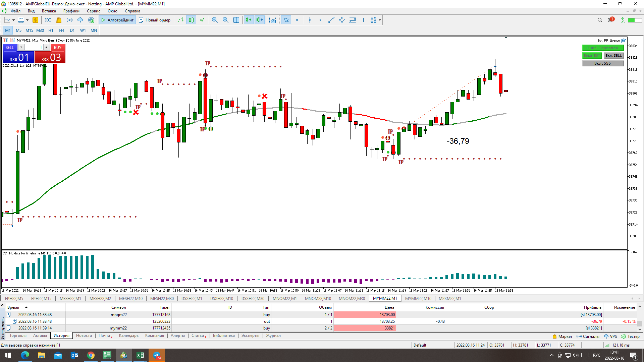Switch to the MYMM22,M10 chart tab
Image resolution: width=644 pixels, height=362 pixels.
point(418,298)
